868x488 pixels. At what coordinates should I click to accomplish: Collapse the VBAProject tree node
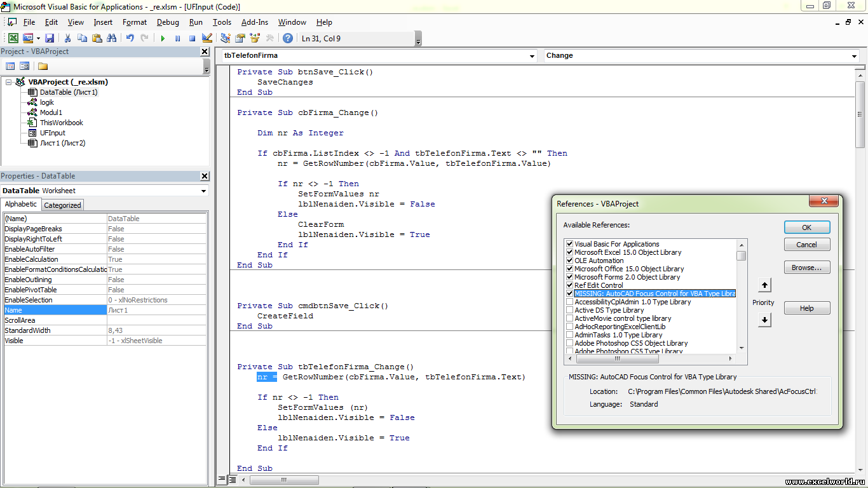(x=9, y=82)
